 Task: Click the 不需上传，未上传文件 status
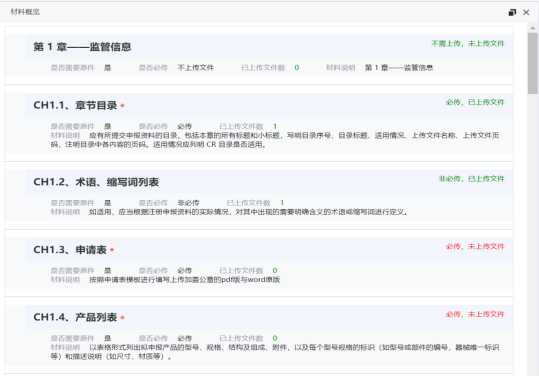tap(468, 44)
